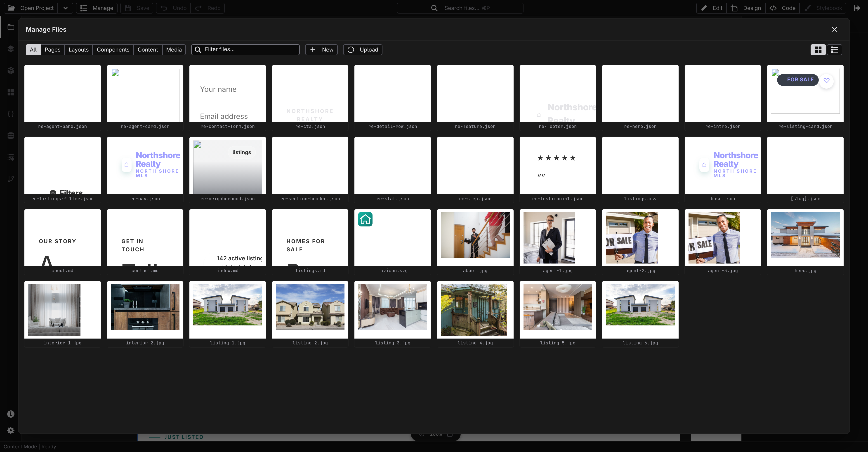Open the components cube sidebar icon
868x452 pixels.
click(x=11, y=70)
